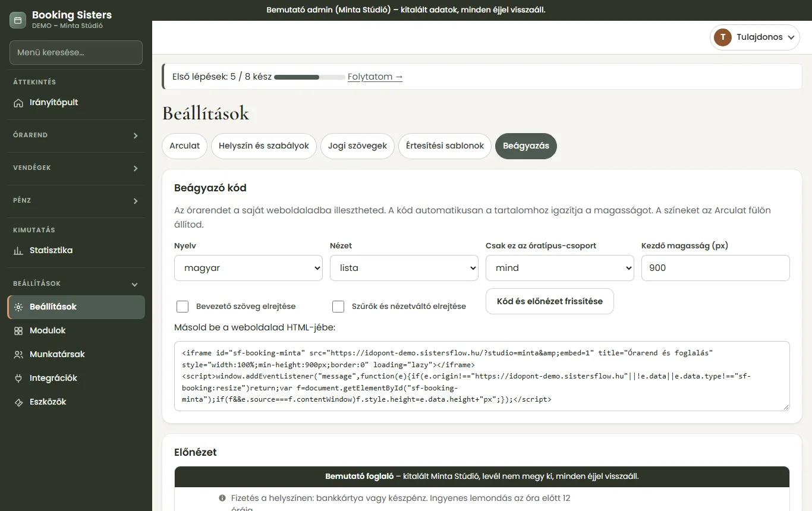Open Irányítópult via its home icon

coord(18,103)
